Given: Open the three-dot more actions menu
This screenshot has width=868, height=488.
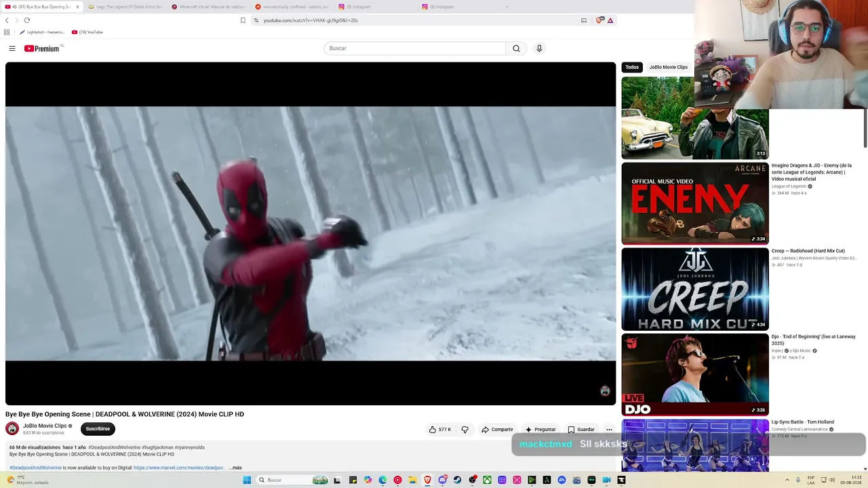Looking at the screenshot, I should click(609, 429).
